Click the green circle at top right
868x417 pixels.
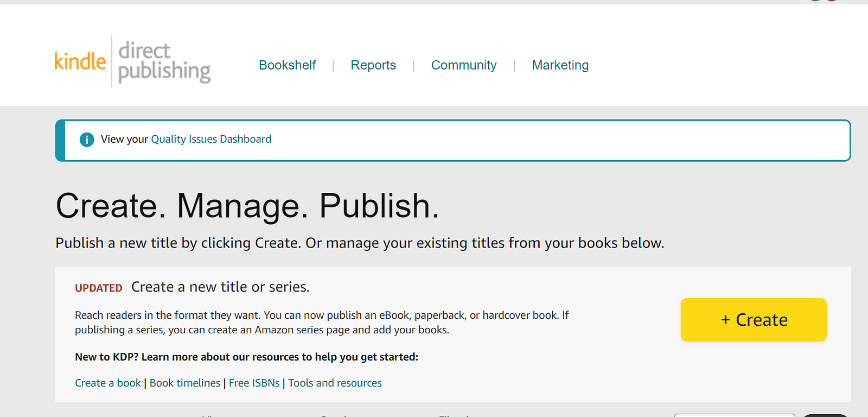point(815,1)
